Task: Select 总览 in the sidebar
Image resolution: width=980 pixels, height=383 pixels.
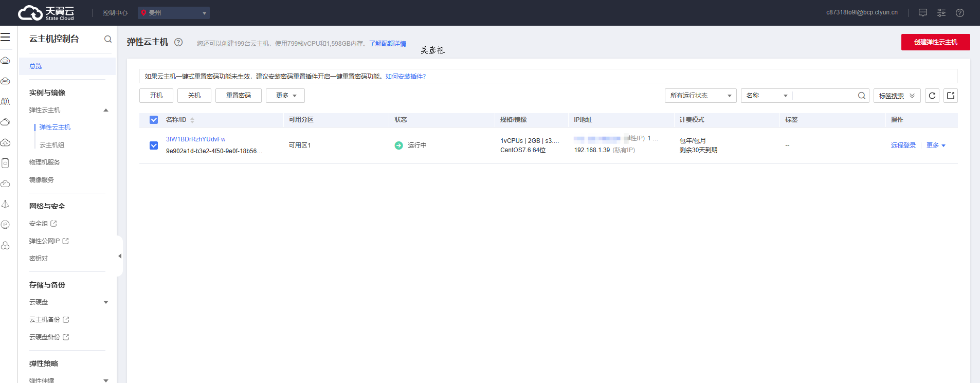Action: pyautogui.click(x=67, y=66)
